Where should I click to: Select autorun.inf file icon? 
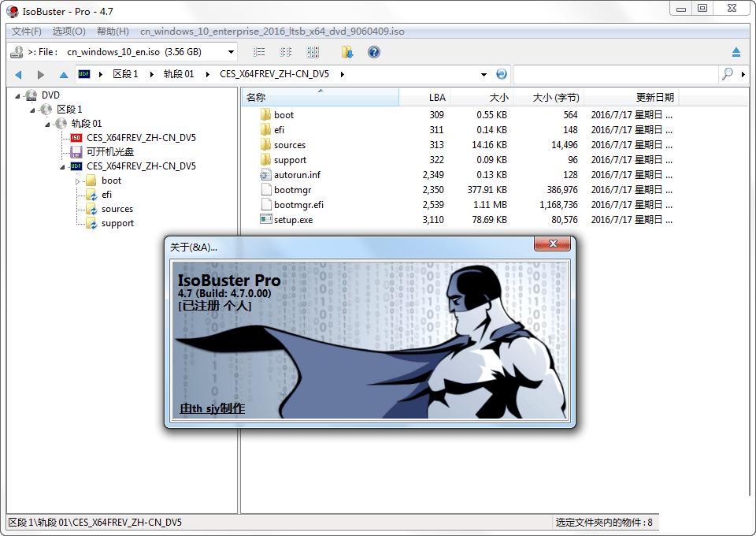click(265, 175)
